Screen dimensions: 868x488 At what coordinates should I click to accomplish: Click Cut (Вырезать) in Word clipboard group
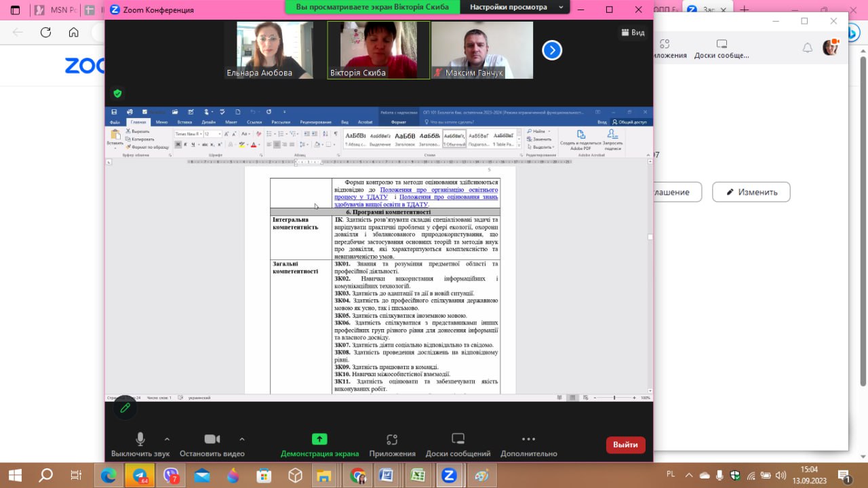[x=136, y=131]
